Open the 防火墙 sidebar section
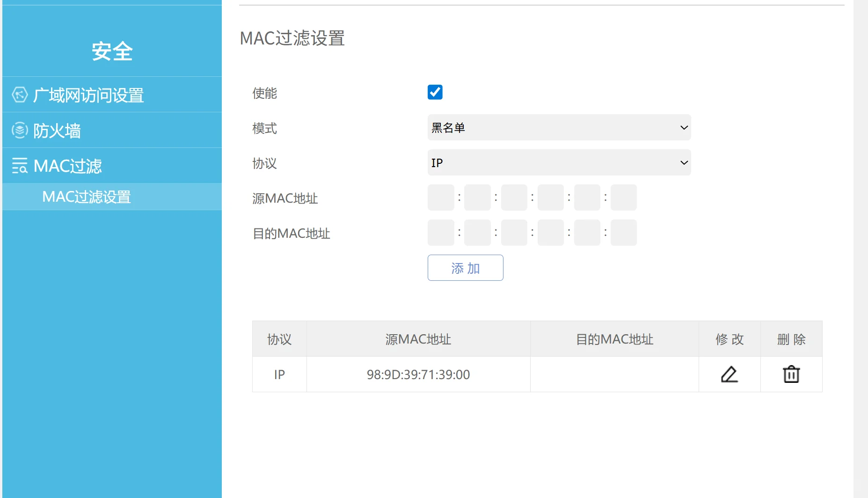Screen dimensions: 868x498 112,131
